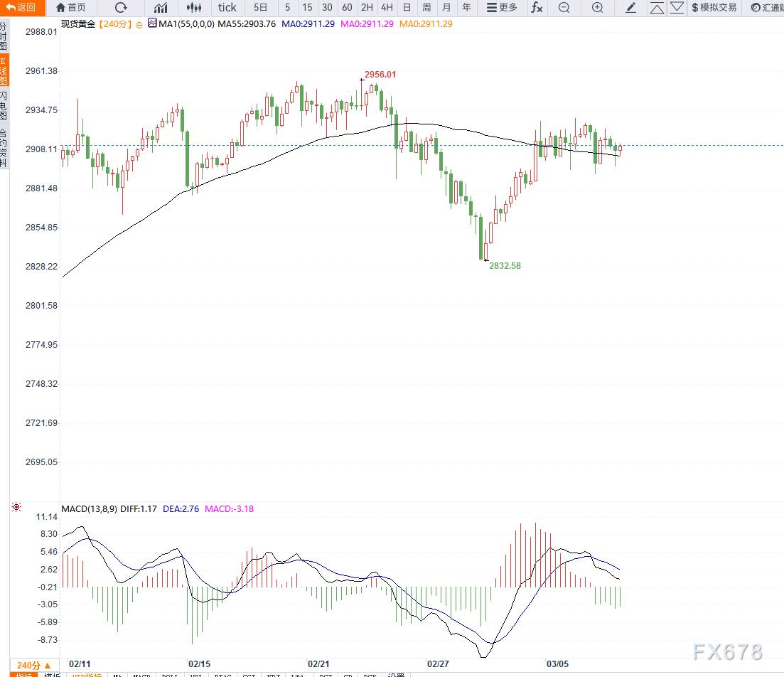Click the 2956.01 high price marker
Viewport: 784px width, 677px height.
click(x=380, y=74)
